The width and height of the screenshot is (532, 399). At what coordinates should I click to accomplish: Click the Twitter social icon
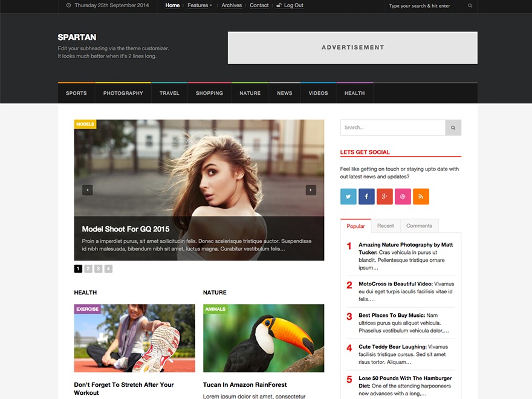(x=348, y=196)
